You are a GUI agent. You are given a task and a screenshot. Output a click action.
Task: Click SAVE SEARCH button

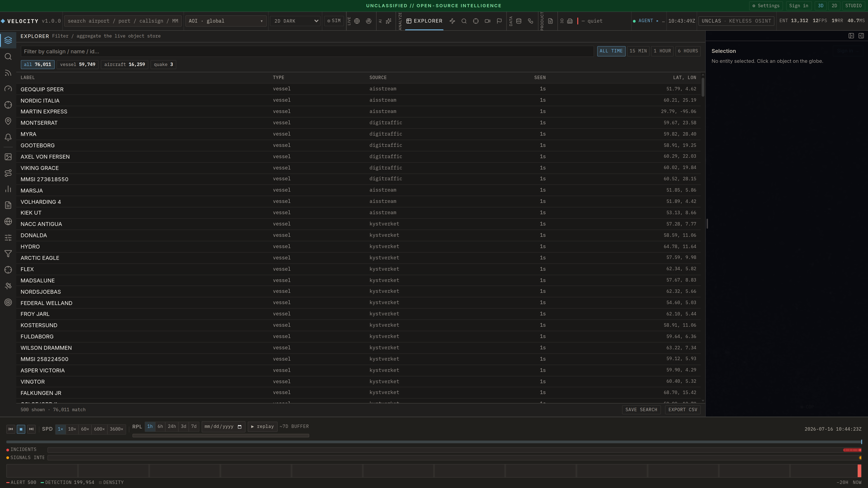click(x=641, y=410)
